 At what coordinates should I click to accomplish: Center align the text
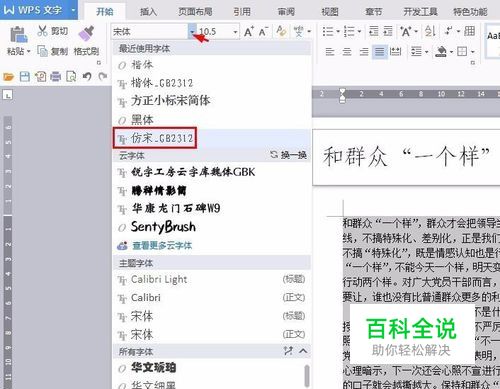point(347,52)
